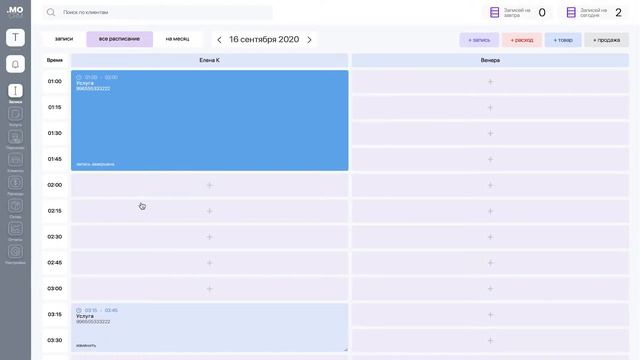Click the search magnifier icon
This screenshot has height=360, width=640.
point(51,12)
